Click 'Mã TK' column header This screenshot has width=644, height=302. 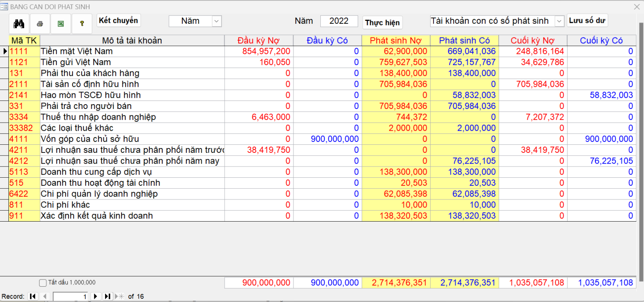[x=24, y=41]
